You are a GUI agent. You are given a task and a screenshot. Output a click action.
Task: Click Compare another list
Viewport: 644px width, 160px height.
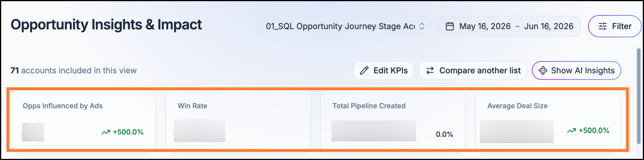[473, 70]
